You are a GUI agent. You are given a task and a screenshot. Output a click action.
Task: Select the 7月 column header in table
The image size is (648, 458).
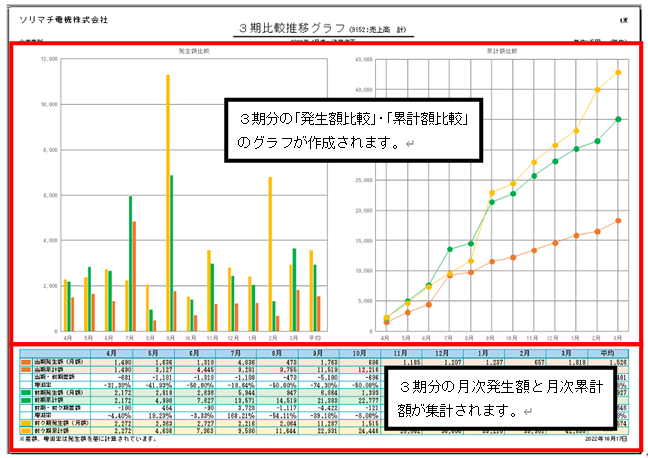[x=236, y=353]
